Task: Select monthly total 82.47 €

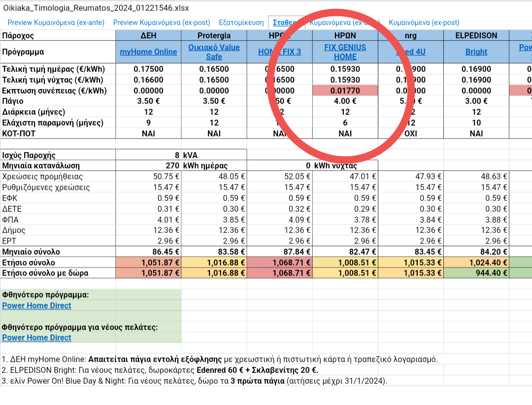Action: tap(345, 252)
